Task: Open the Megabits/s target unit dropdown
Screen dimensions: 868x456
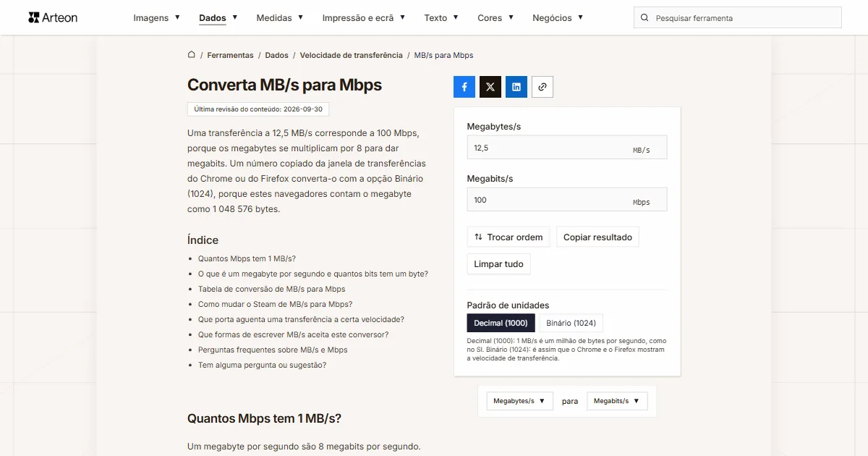Action: click(617, 401)
